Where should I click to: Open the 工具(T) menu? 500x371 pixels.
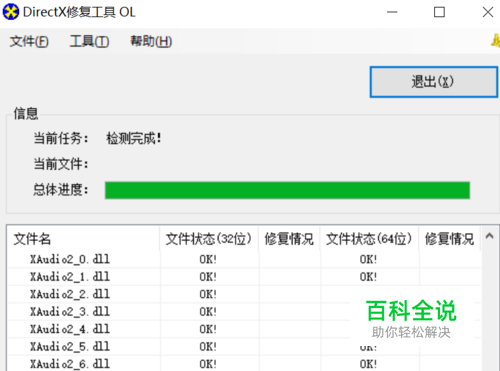tap(89, 42)
